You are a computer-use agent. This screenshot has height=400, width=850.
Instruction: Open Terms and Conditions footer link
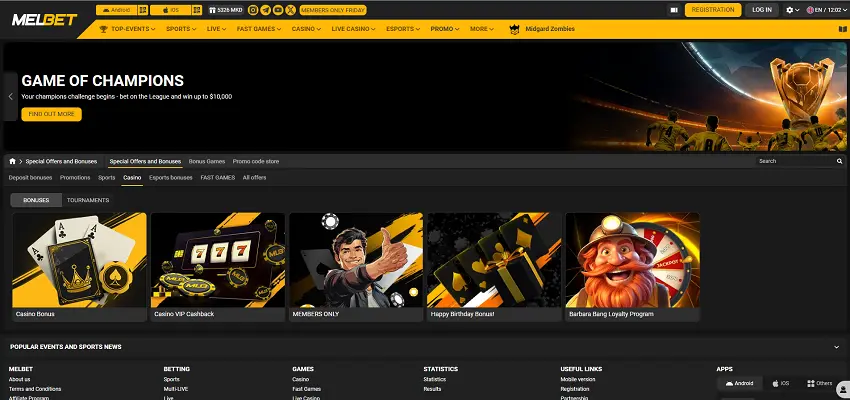(35, 389)
